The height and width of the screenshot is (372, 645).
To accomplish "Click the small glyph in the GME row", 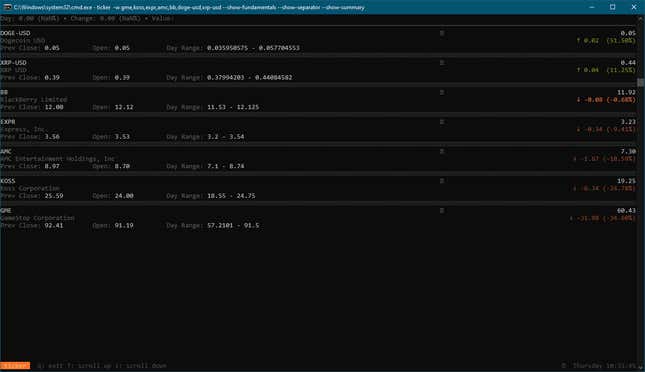I will click(x=442, y=211).
